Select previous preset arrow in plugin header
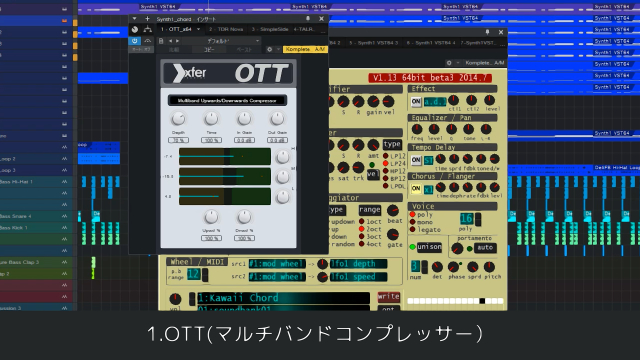This screenshot has height=360, width=640. (170, 41)
